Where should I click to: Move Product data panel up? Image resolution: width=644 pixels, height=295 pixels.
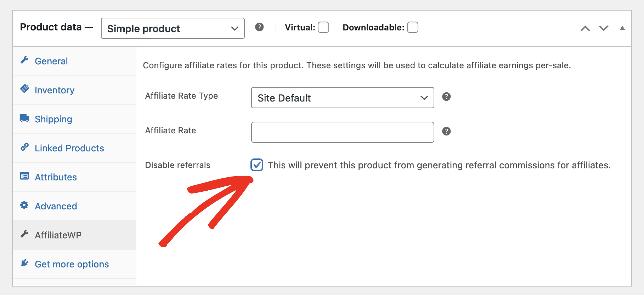(x=585, y=28)
